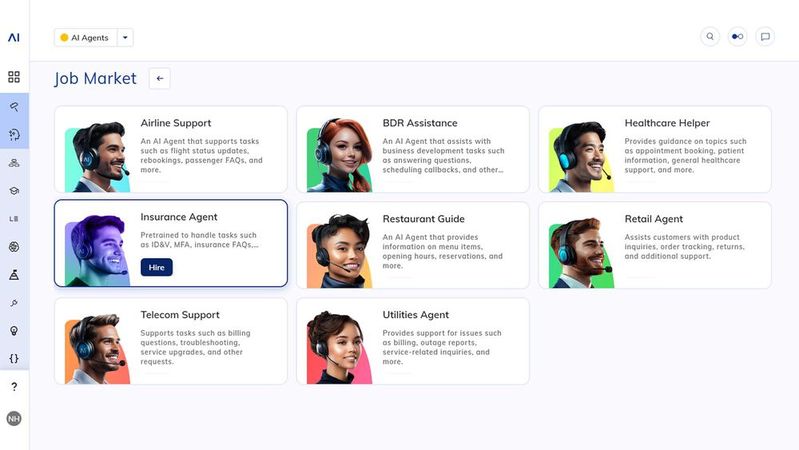
Task: Click the Restaurant Guide agent portrait
Action: pyautogui.click(x=339, y=251)
